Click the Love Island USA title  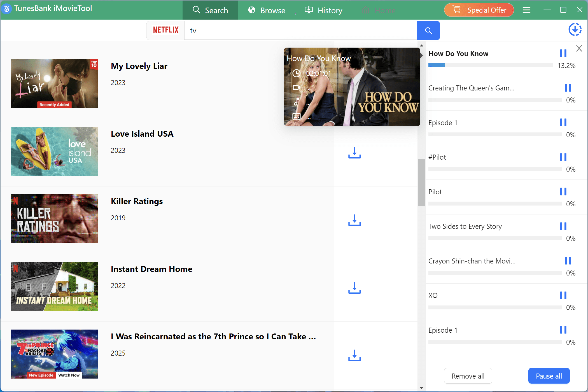click(142, 134)
